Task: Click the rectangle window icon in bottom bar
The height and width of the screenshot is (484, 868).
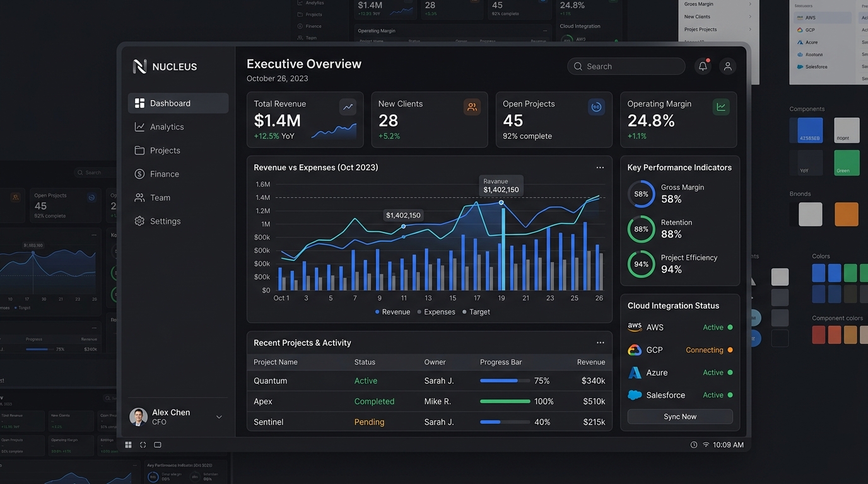Action: click(158, 445)
